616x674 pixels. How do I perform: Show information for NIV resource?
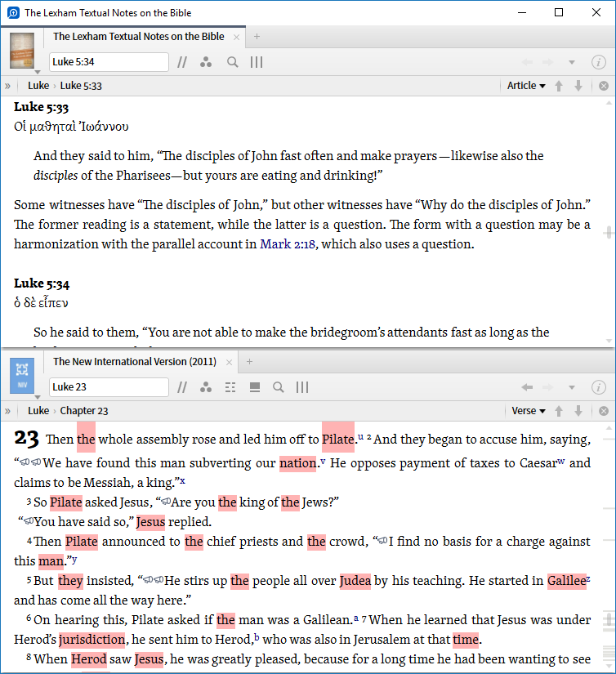point(598,387)
